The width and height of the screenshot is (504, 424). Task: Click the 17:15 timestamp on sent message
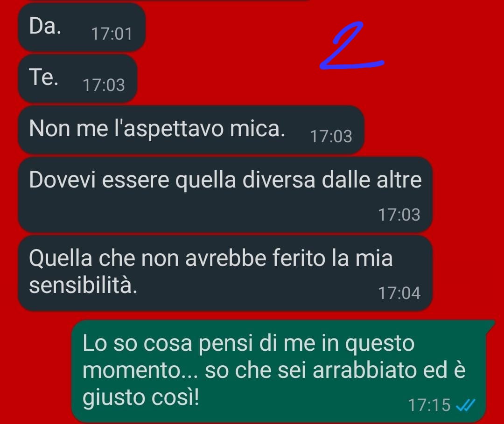[429, 405]
